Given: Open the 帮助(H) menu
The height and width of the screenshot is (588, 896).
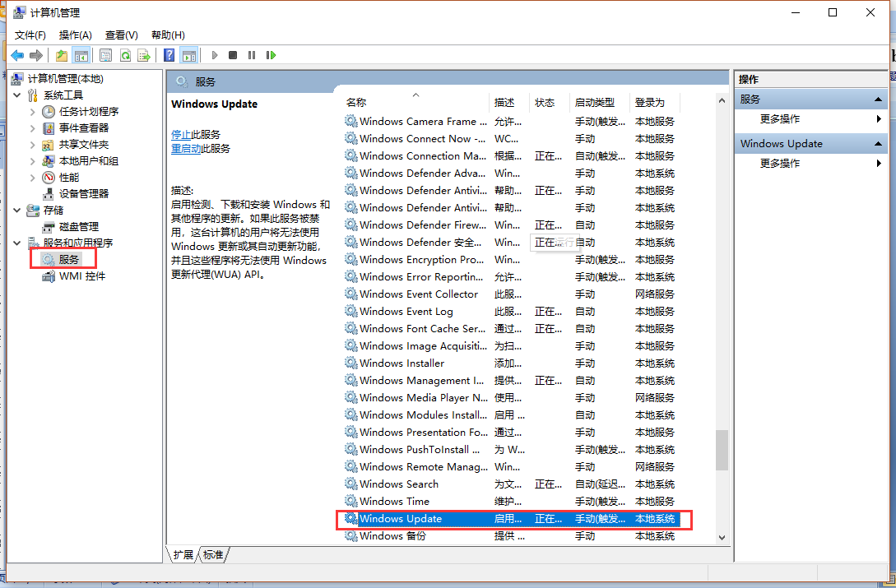Looking at the screenshot, I should click(168, 35).
